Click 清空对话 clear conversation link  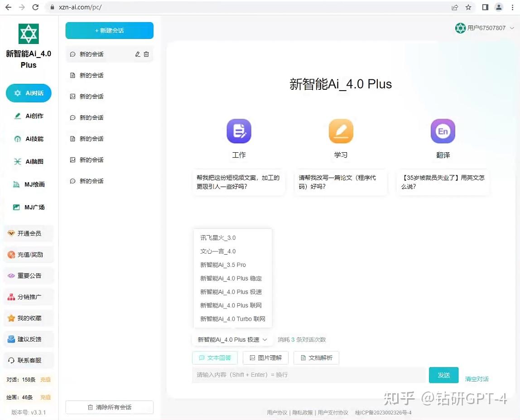477,379
